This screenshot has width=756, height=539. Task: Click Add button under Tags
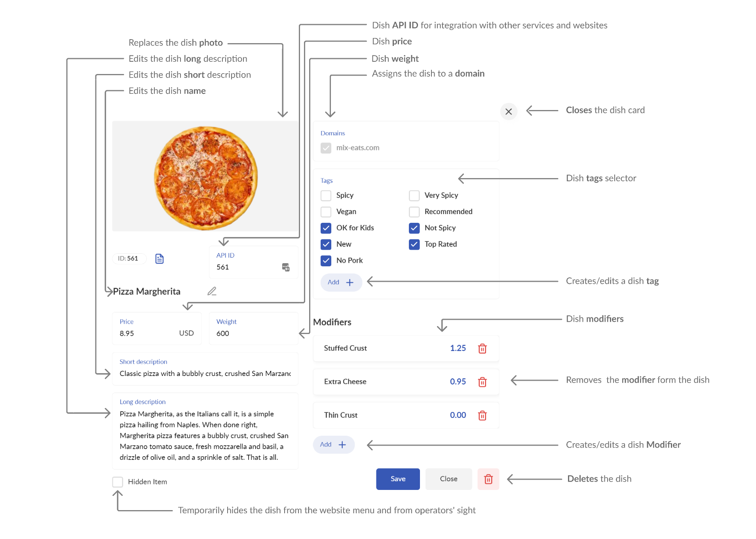[x=341, y=283]
